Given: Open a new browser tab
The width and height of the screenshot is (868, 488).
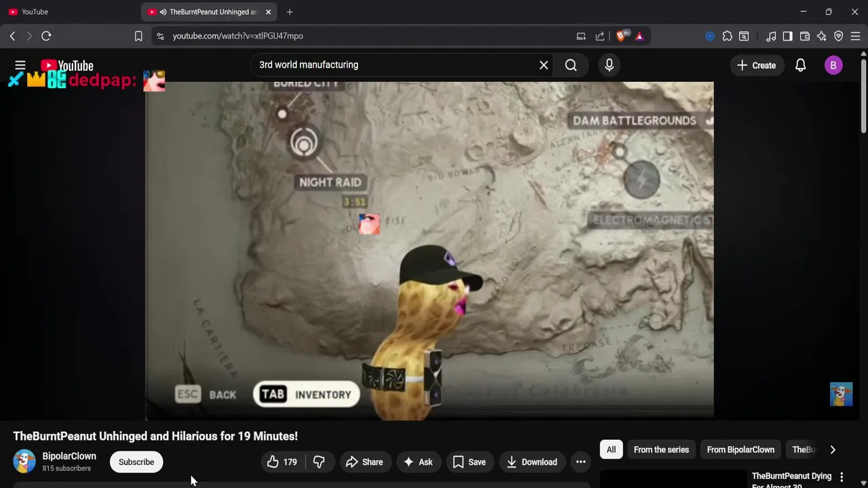Looking at the screenshot, I should [290, 12].
